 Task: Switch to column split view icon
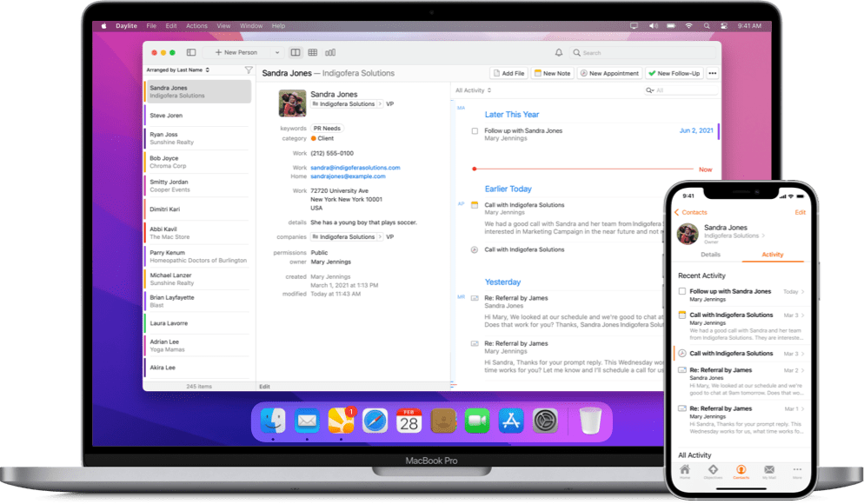[x=296, y=52]
